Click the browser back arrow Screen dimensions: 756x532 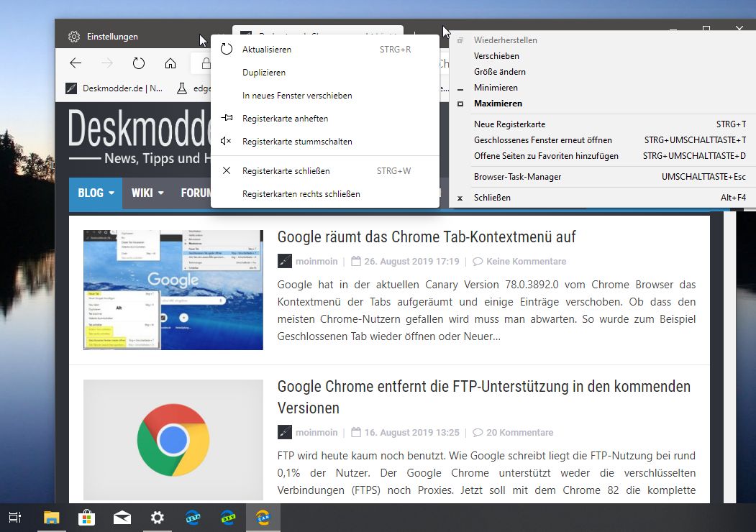76,63
